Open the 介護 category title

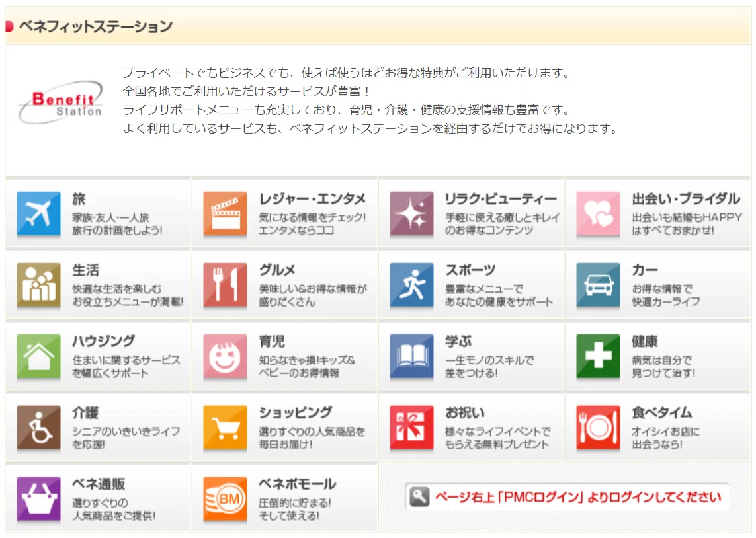pyautogui.click(x=85, y=413)
